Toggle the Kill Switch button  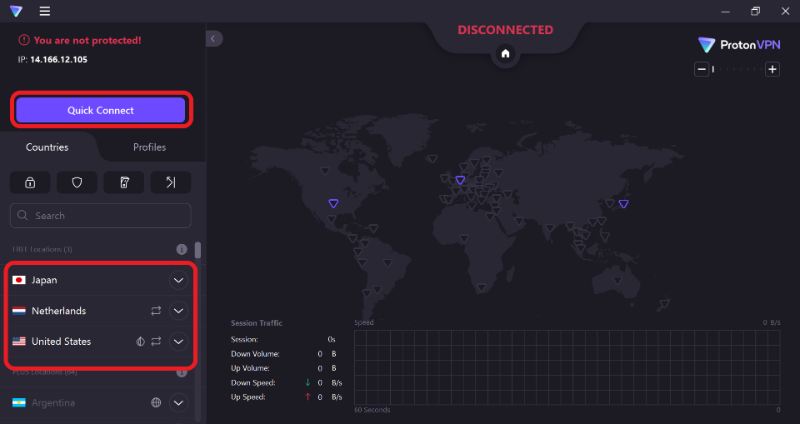click(x=124, y=182)
